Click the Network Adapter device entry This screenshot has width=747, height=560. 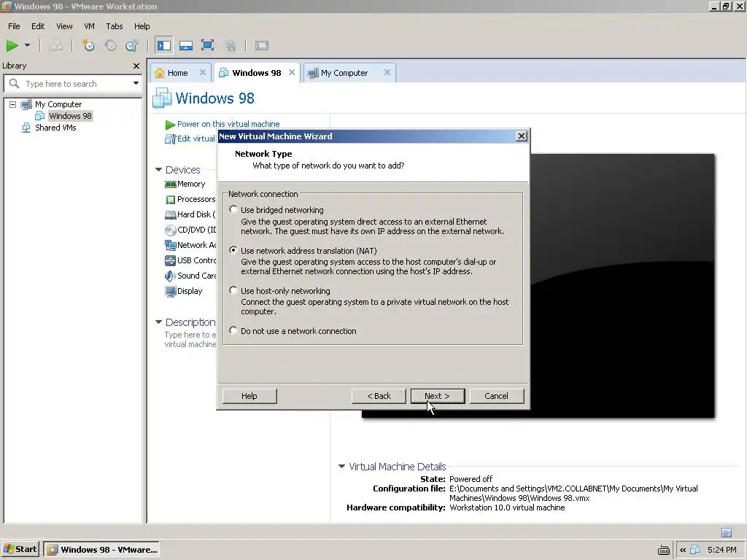[x=190, y=245]
